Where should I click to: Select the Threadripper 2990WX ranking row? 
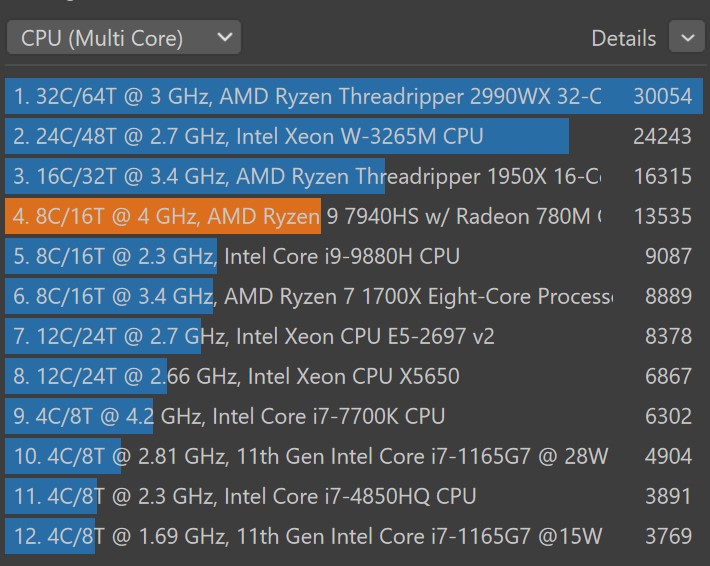click(310, 97)
